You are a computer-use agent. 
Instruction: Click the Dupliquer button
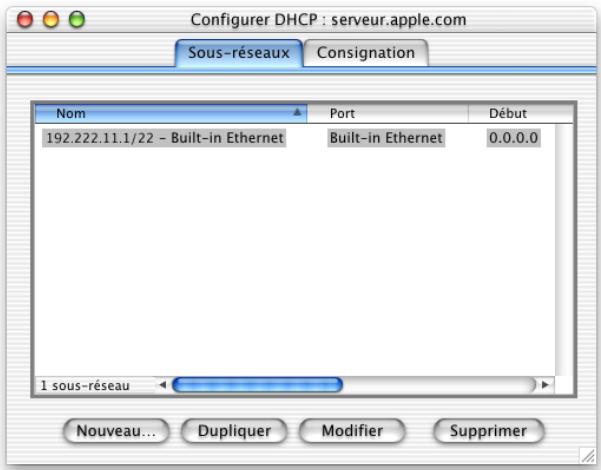pos(234,431)
